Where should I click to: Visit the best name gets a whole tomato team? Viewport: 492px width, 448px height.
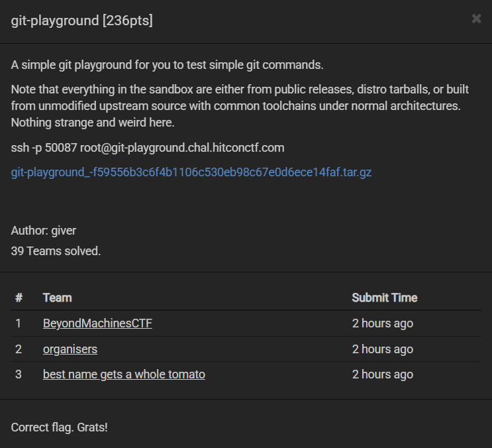[124, 374]
